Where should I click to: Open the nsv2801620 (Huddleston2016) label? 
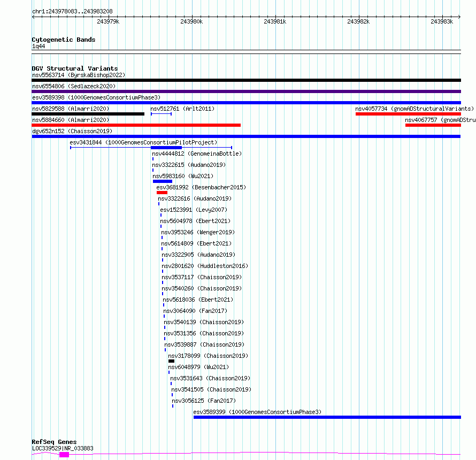(x=205, y=266)
